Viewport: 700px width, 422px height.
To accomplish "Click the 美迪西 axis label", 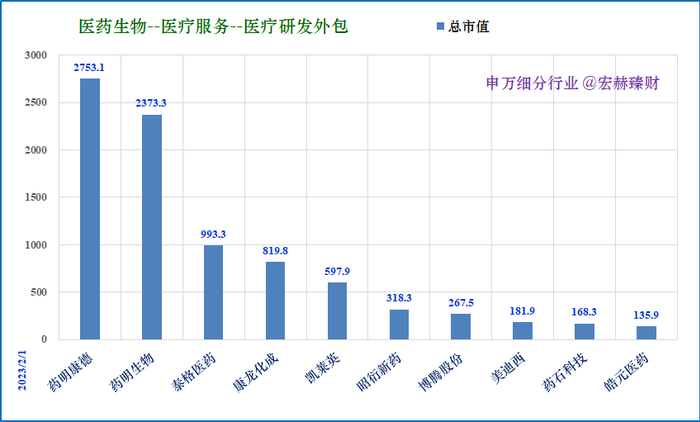I will click(508, 368).
